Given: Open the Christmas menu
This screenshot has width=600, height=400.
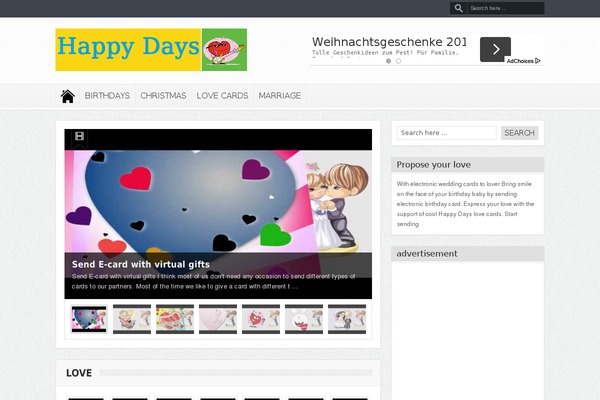Looking at the screenshot, I should coord(163,96).
